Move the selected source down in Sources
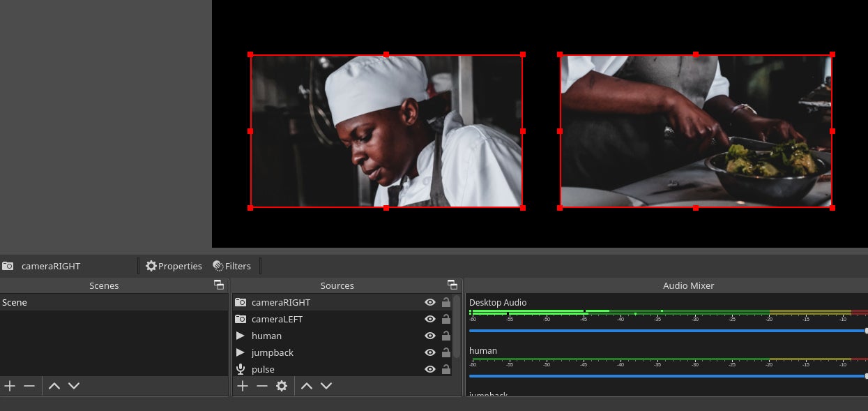The height and width of the screenshot is (411, 868). [x=326, y=386]
